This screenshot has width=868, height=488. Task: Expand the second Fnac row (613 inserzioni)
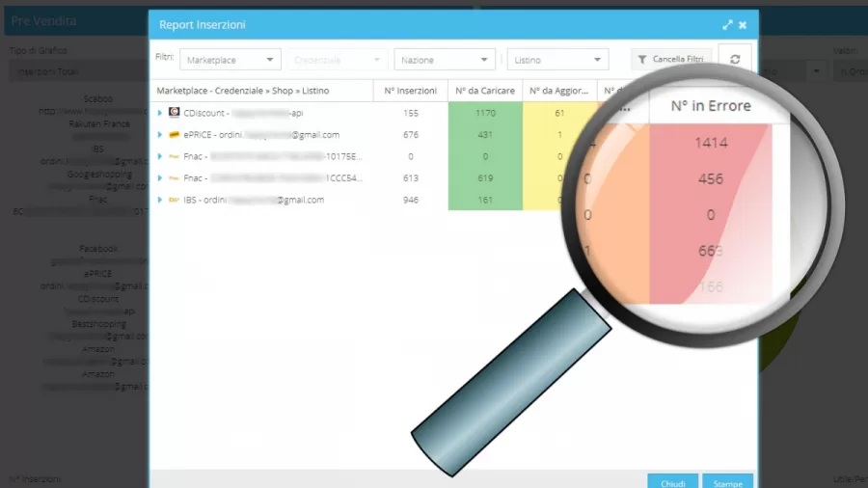click(x=160, y=178)
